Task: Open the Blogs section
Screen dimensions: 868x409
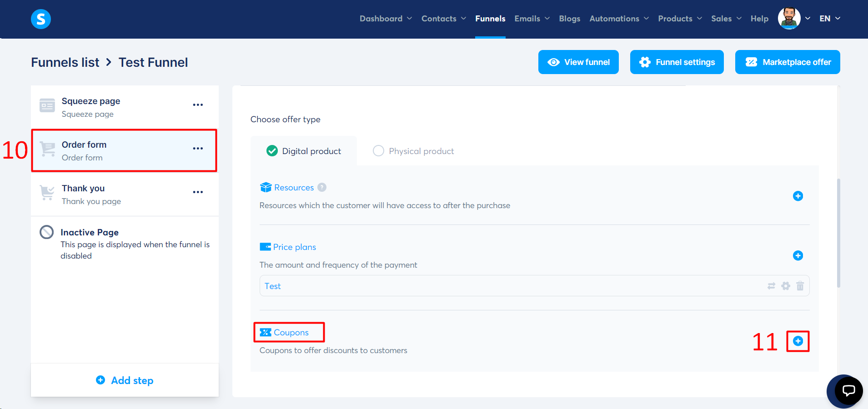Action: [x=569, y=19]
